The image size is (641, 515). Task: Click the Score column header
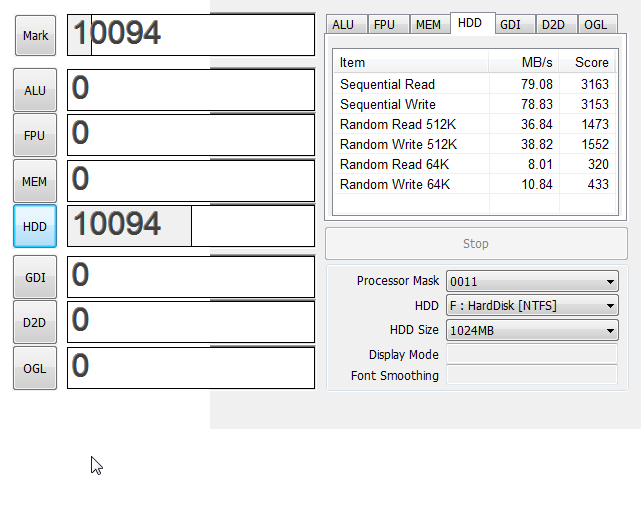point(587,62)
